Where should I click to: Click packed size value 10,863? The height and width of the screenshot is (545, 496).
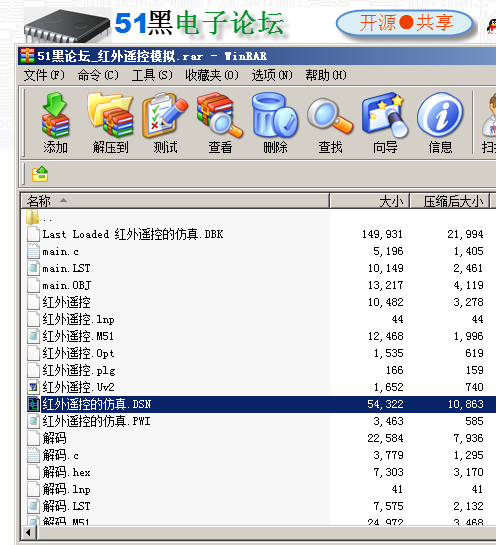coord(465,404)
